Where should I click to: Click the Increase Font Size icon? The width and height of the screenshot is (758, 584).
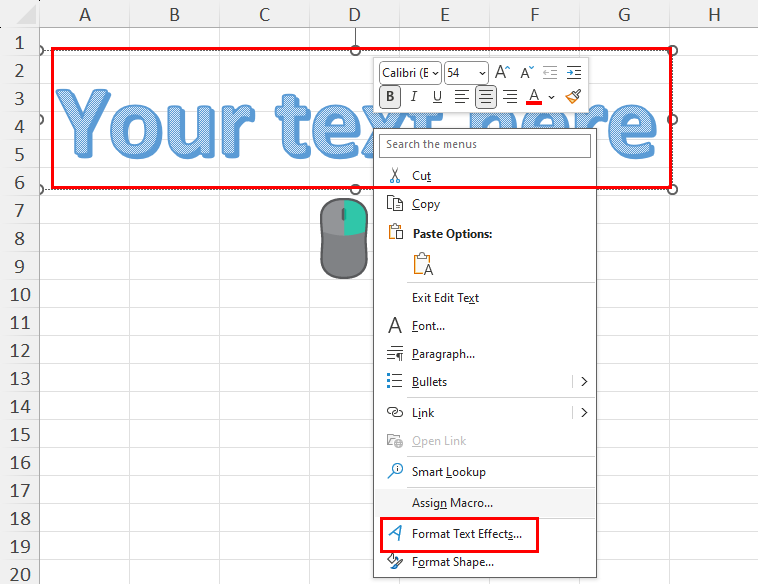[502, 73]
